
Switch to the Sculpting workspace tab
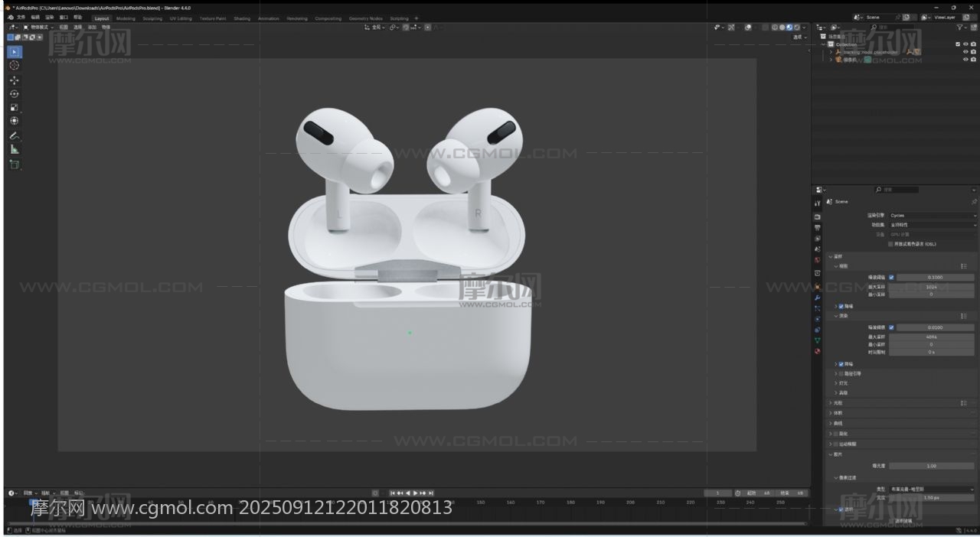[x=152, y=18]
